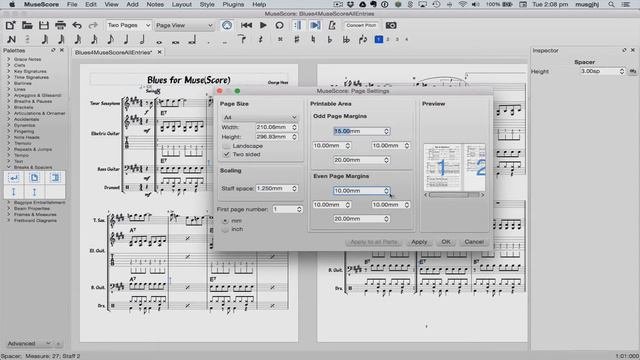
Task: Insert a rest with rest icon
Action: (x=260, y=40)
